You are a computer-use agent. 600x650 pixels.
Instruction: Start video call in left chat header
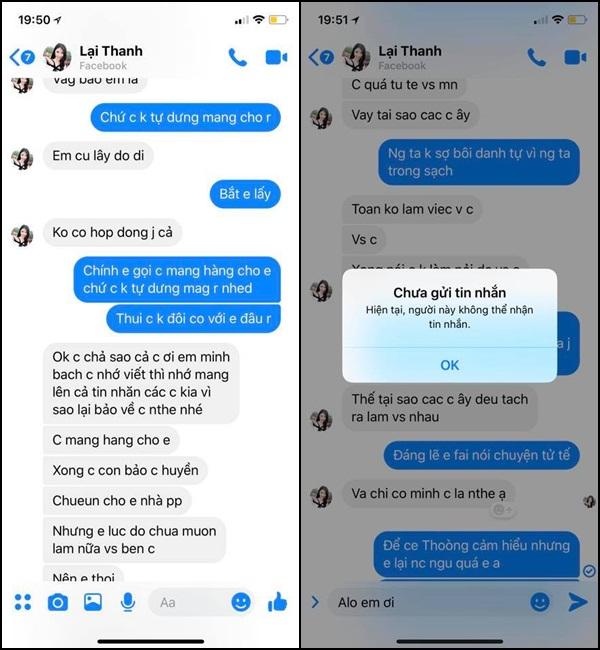point(276,58)
